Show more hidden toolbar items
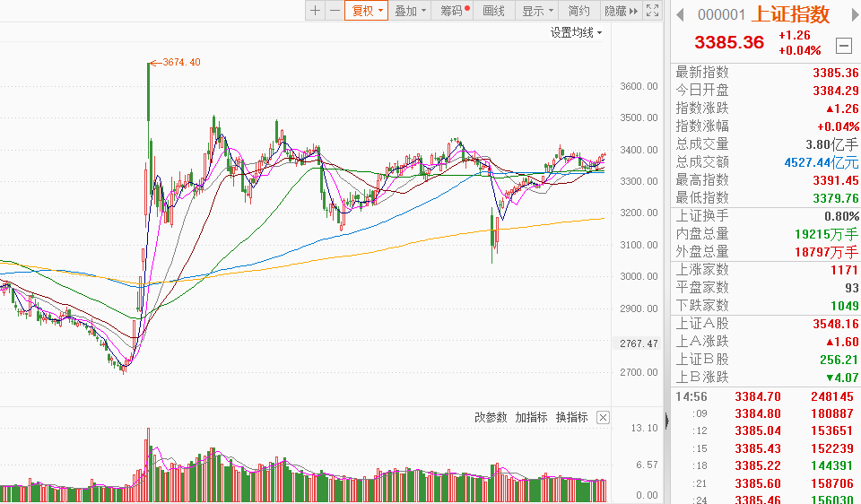The width and height of the screenshot is (861, 504). tap(633, 11)
